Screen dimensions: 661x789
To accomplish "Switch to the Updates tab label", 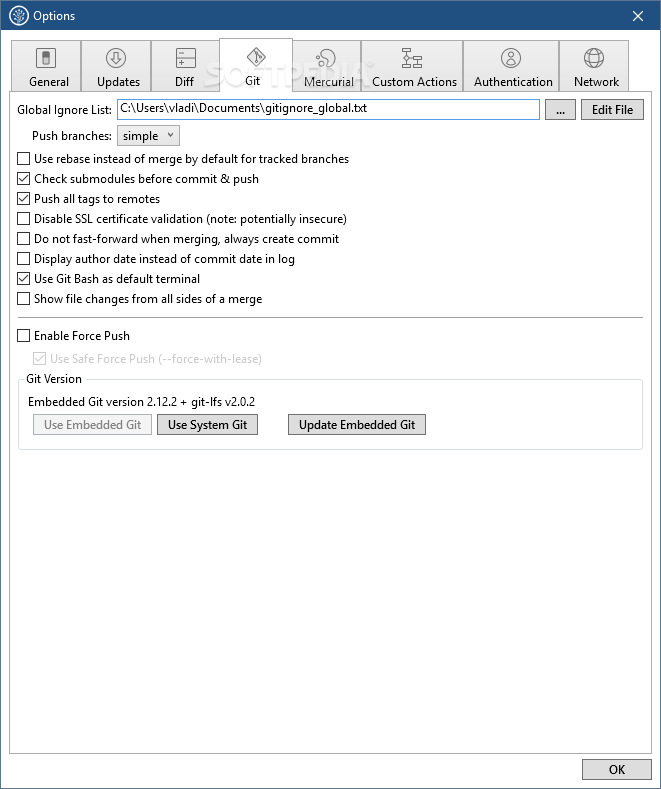I will (x=118, y=82).
